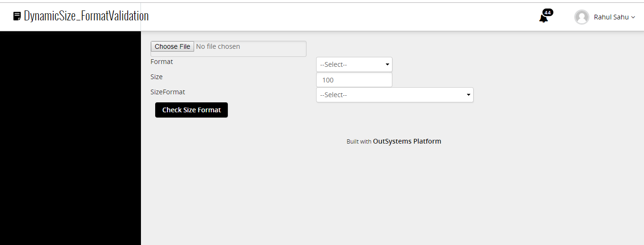Expand the Format dropdown
Screen dimensions: 644x245
point(354,64)
